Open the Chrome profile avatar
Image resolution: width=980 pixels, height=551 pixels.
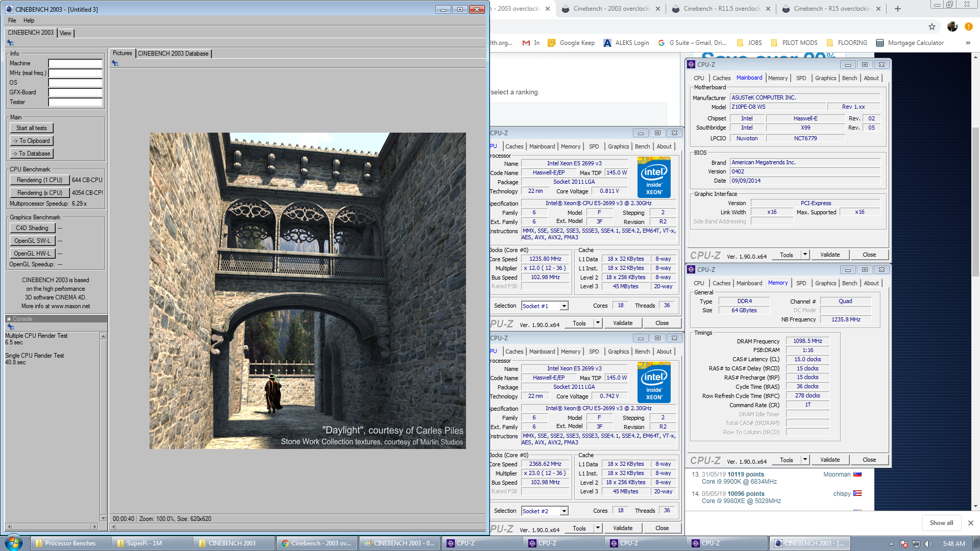coord(952,27)
